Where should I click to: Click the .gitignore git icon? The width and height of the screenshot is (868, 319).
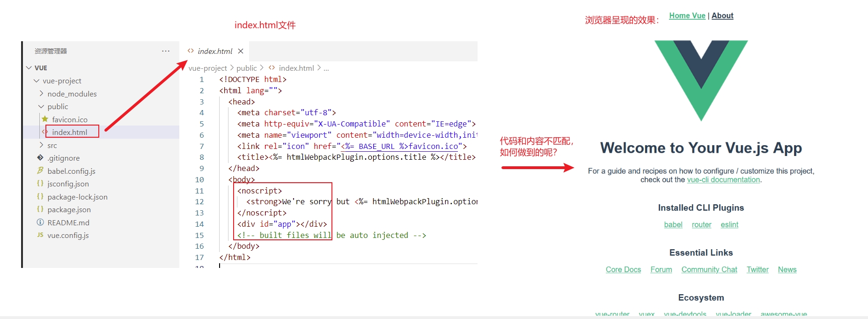click(40, 158)
